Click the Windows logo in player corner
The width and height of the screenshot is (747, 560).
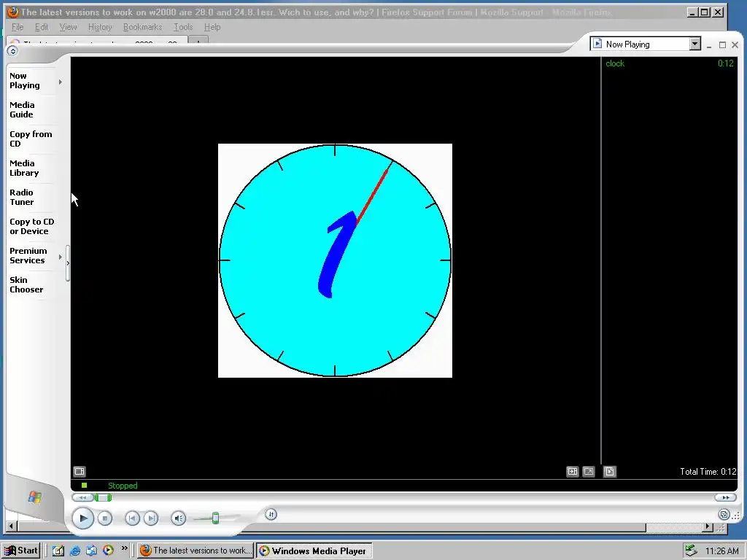click(x=35, y=497)
